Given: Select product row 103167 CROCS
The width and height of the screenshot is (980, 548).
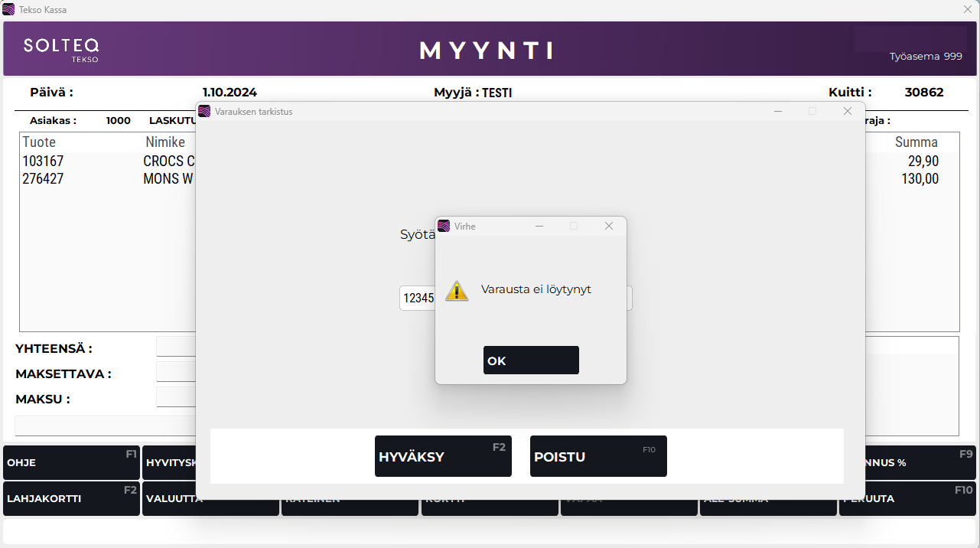Looking at the screenshot, I should pyautogui.click(x=107, y=161).
